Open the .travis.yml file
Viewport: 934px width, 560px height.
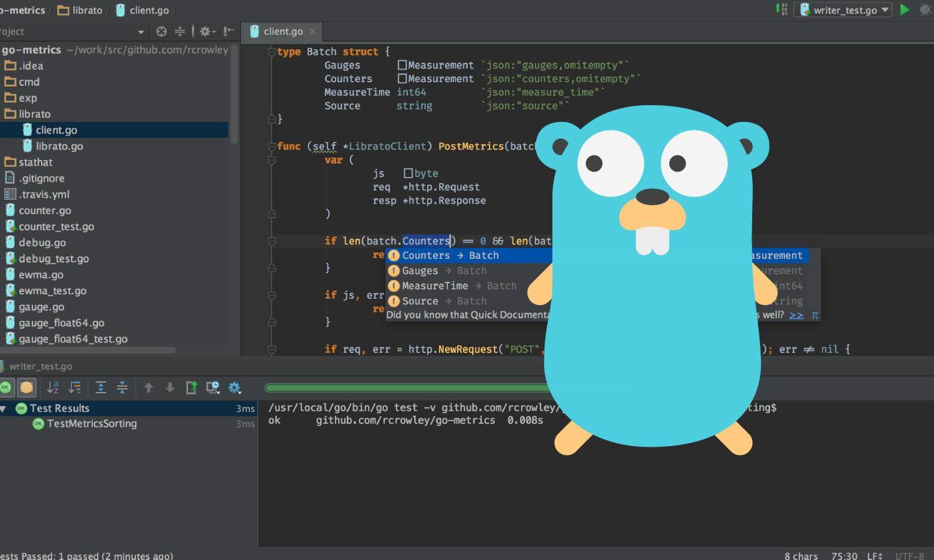[37, 195]
